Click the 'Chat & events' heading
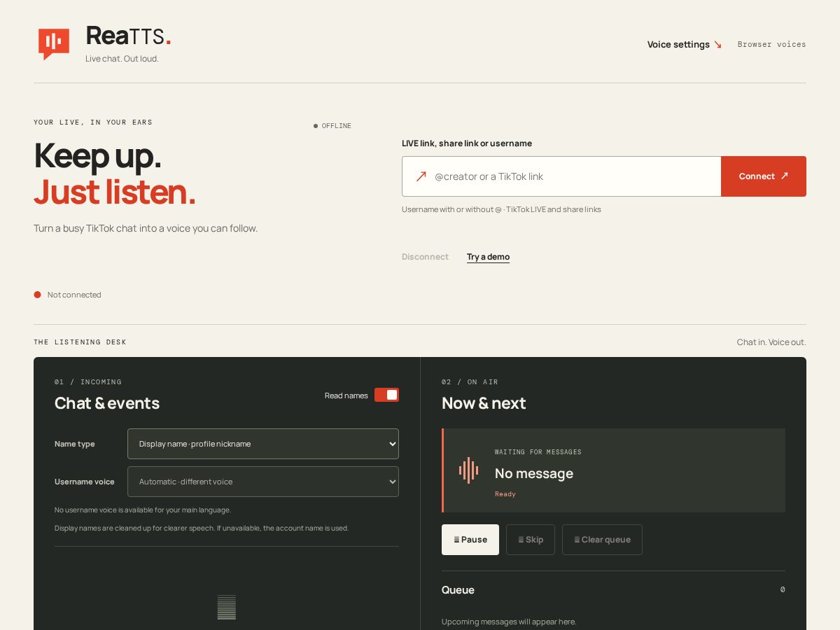The image size is (840, 630). (107, 403)
